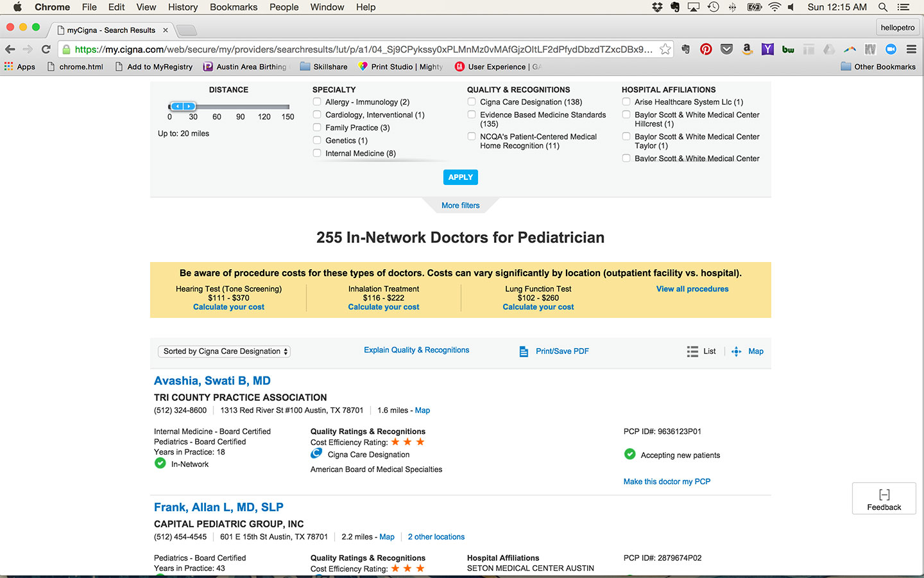The width and height of the screenshot is (924, 578).
Task: Check Baylor Scott & White Hillcrest affiliation
Action: click(626, 114)
